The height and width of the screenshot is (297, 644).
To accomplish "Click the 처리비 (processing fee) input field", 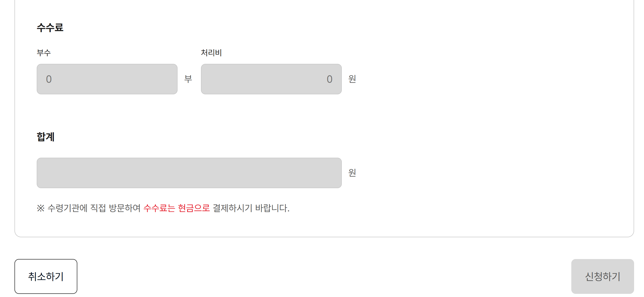I will (x=271, y=79).
